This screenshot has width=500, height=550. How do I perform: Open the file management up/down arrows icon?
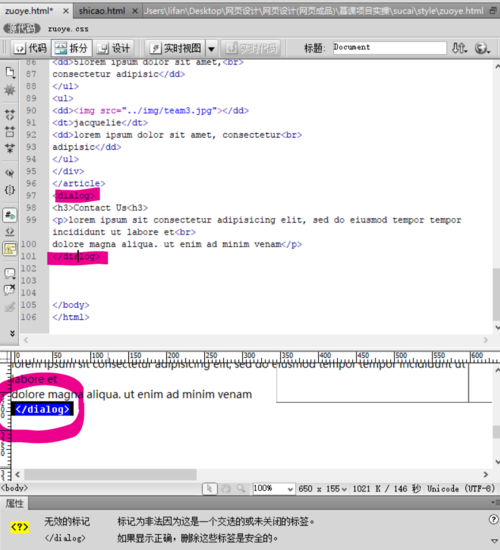pyautogui.click(x=459, y=48)
